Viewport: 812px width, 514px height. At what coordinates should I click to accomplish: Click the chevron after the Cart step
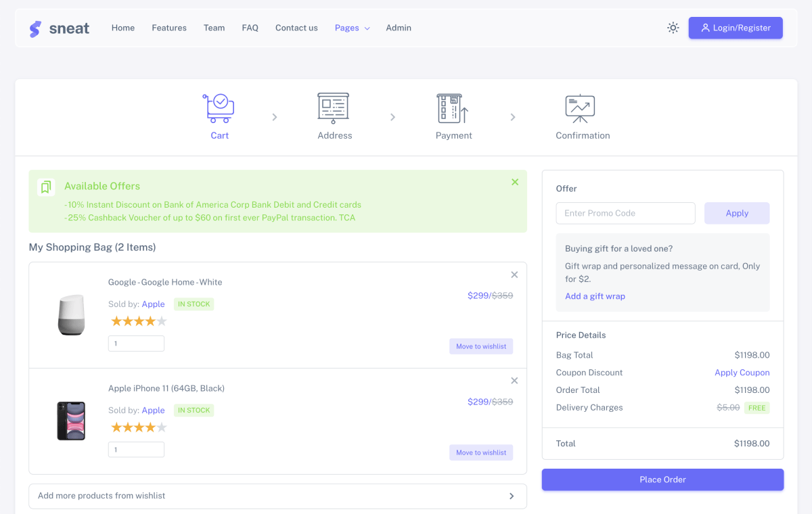click(274, 116)
